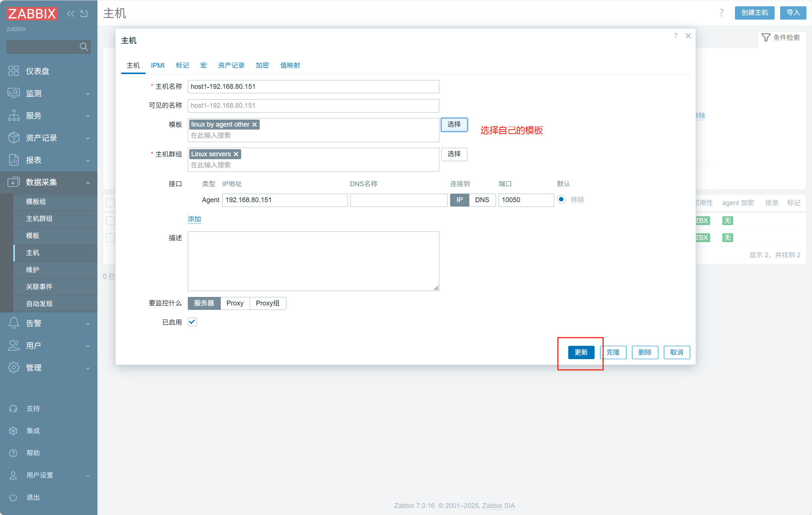Select the default interface radio button
Viewport: 812px width, 515px height.
coord(562,199)
